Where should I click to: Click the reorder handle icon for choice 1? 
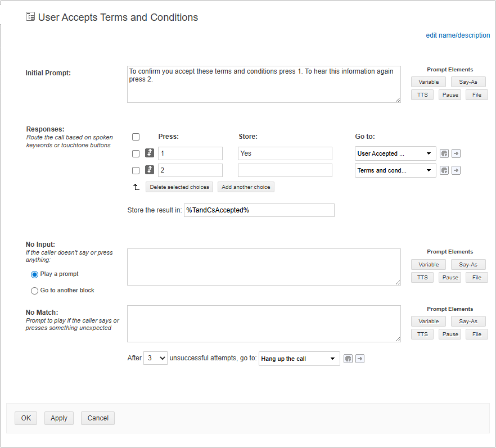(x=150, y=153)
